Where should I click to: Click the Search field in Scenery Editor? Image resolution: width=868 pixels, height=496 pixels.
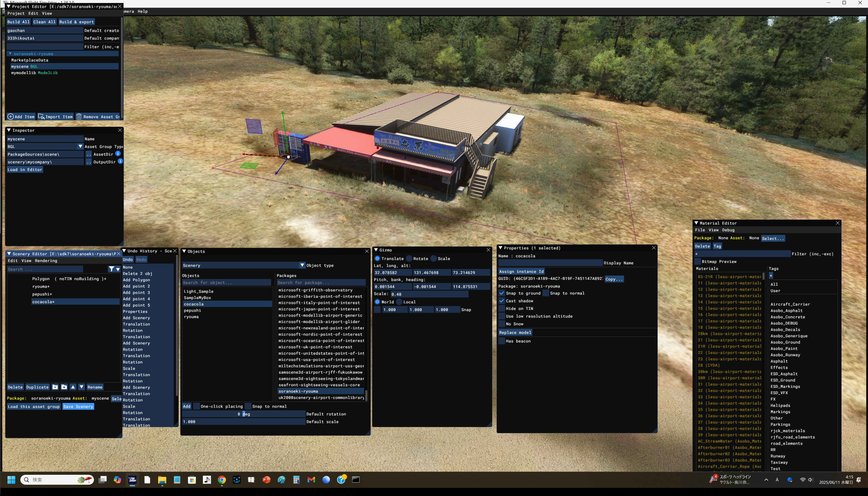[x=45, y=269]
